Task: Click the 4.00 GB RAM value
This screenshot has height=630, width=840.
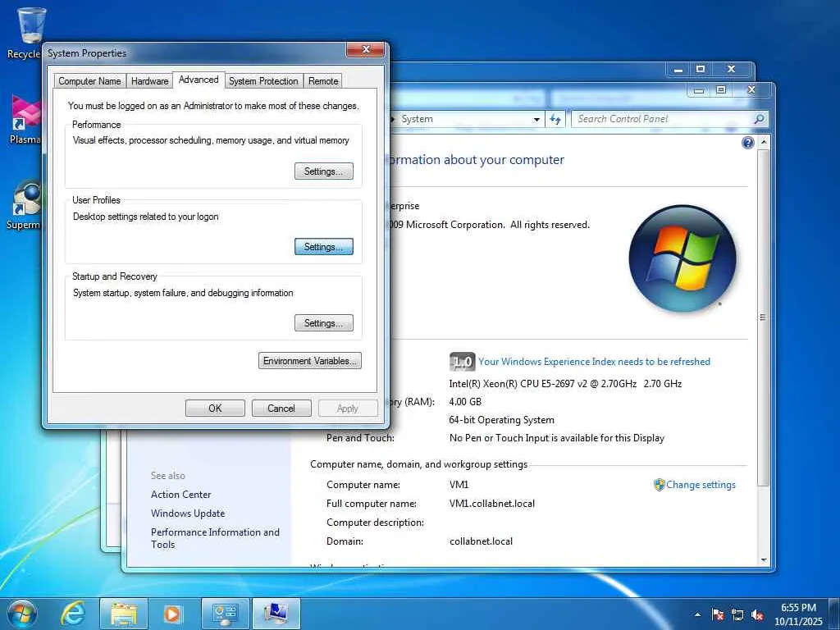Action: tap(465, 402)
